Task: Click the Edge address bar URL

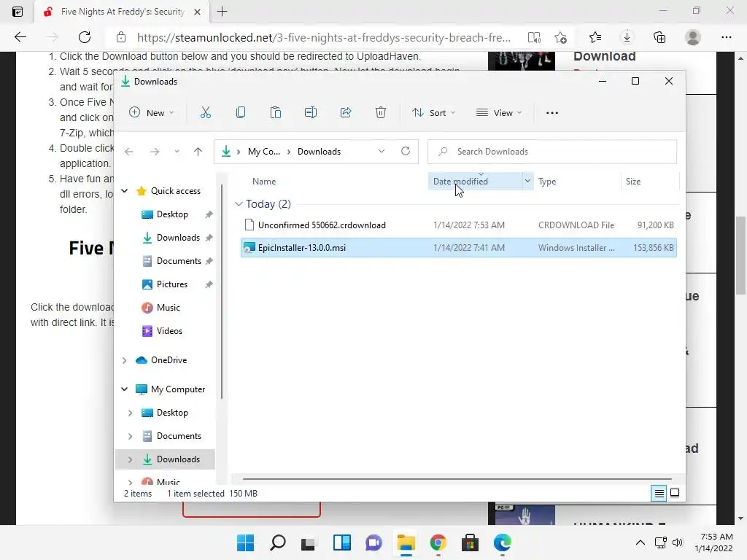Action: 324,38
